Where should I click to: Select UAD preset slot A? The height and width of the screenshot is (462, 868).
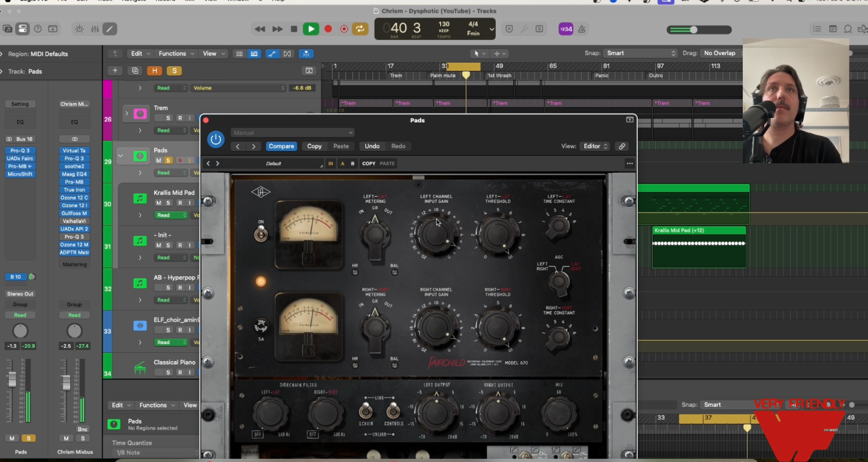[x=342, y=164]
